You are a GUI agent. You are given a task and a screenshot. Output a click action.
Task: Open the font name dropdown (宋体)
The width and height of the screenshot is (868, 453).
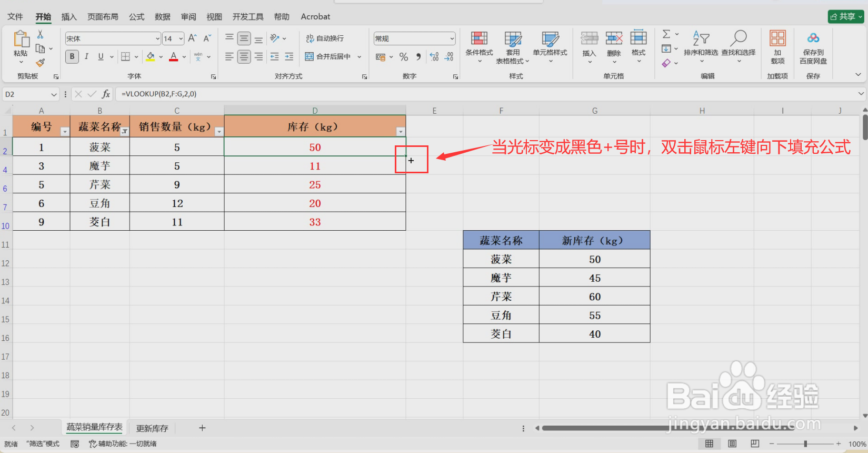click(x=157, y=38)
